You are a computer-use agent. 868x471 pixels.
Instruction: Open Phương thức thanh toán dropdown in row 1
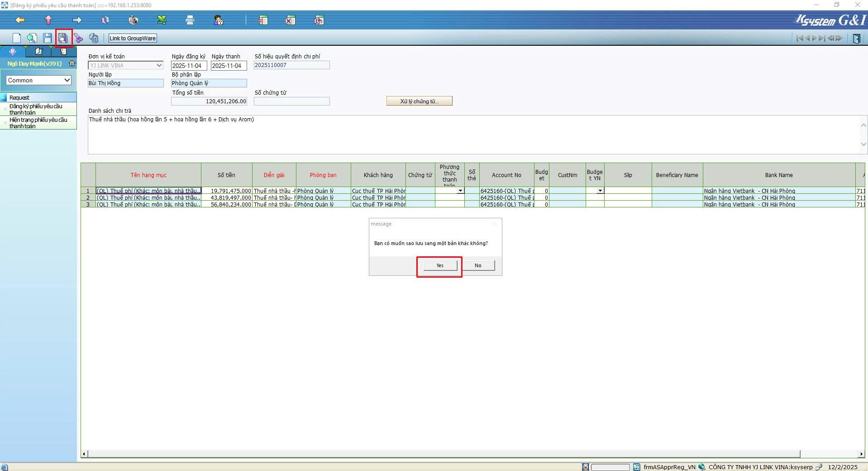460,191
